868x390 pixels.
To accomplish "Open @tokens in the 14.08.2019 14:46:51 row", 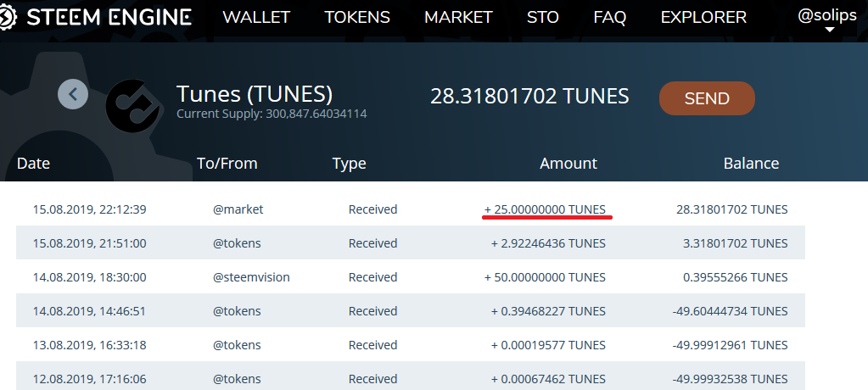I will [x=237, y=311].
